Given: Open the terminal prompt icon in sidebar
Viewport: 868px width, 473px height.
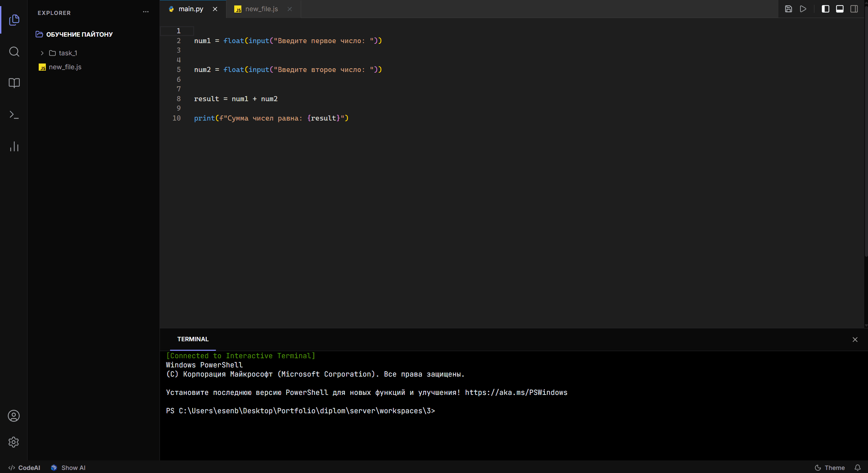Looking at the screenshot, I should pos(14,115).
